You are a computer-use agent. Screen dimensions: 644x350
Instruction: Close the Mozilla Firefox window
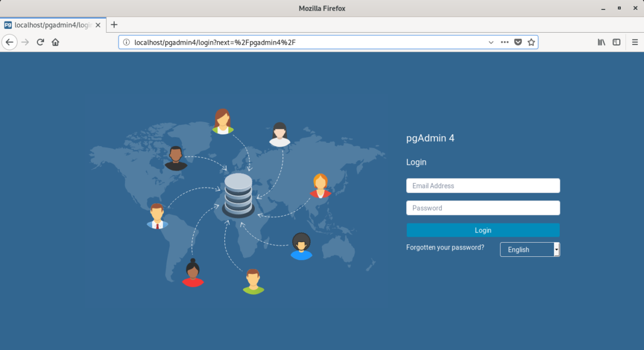(x=636, y=8)
